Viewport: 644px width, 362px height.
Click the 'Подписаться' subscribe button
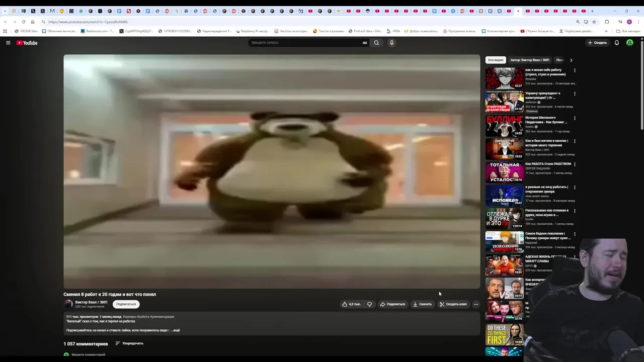(126, 304)
